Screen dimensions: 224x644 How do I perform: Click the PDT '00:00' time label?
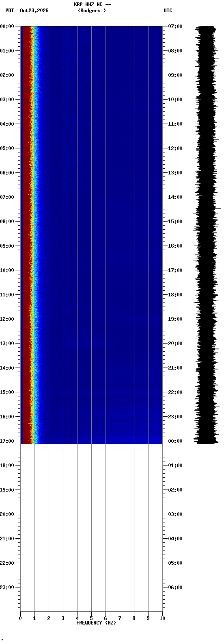coord(7,26)
